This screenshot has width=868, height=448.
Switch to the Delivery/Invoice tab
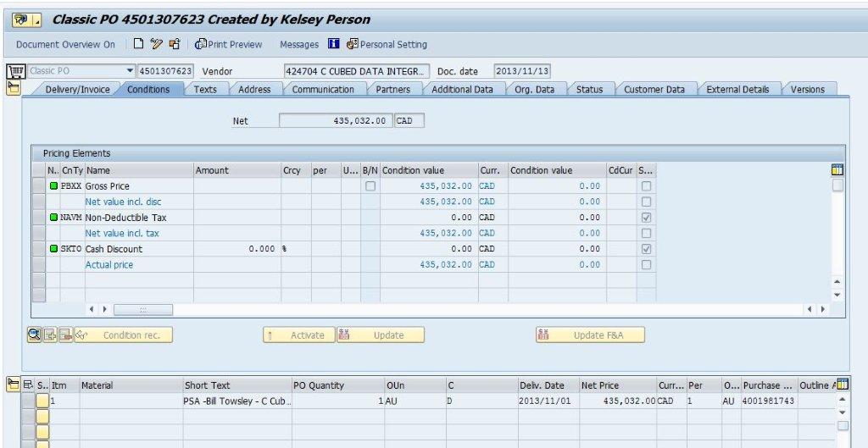(x=76, y=89)
